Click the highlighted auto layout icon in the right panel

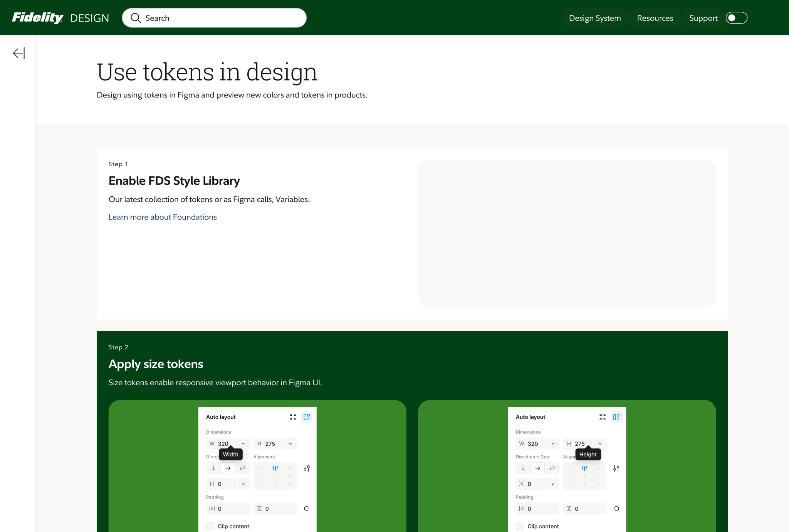point(616,417)
